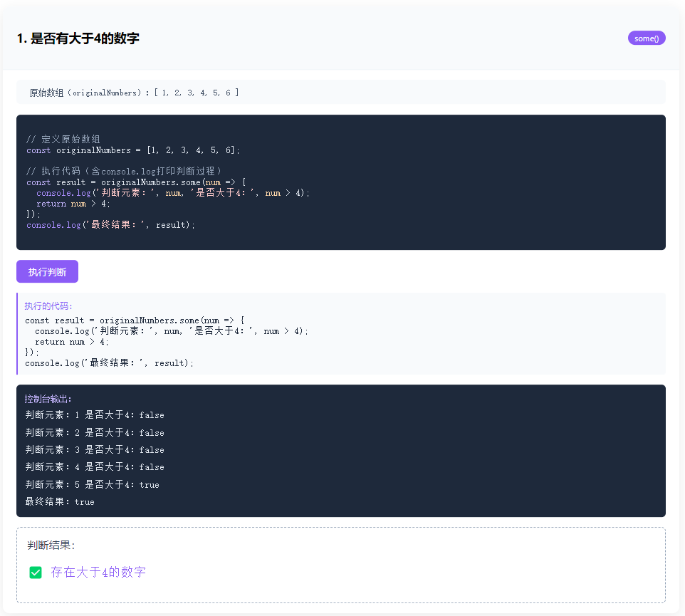Click the const originalNumbers declaration in dark code block
685x616 pixels.
point(133,150)
